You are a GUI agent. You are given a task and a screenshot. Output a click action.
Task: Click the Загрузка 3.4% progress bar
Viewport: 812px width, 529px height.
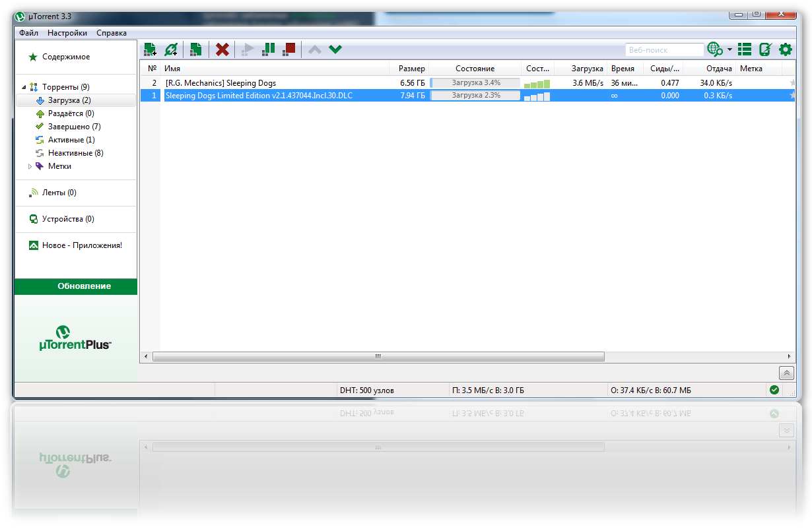[475, 83]
